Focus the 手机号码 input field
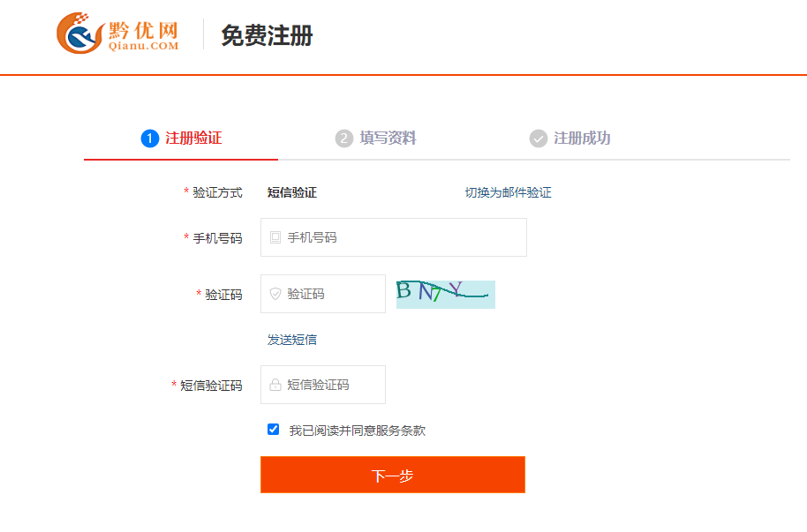The image size is (807, 532). (x=402, y=237)
